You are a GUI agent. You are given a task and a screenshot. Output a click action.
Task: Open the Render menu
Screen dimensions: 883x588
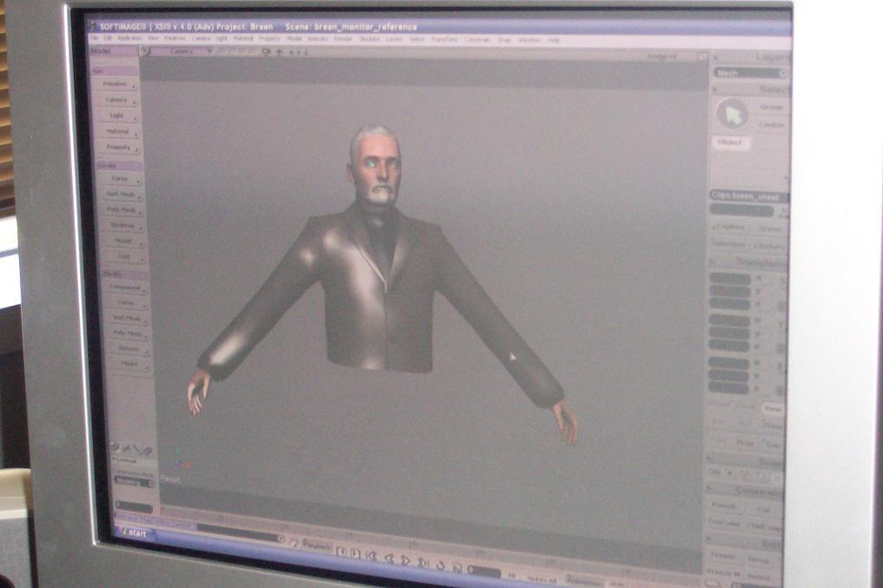tap(343, 39)
